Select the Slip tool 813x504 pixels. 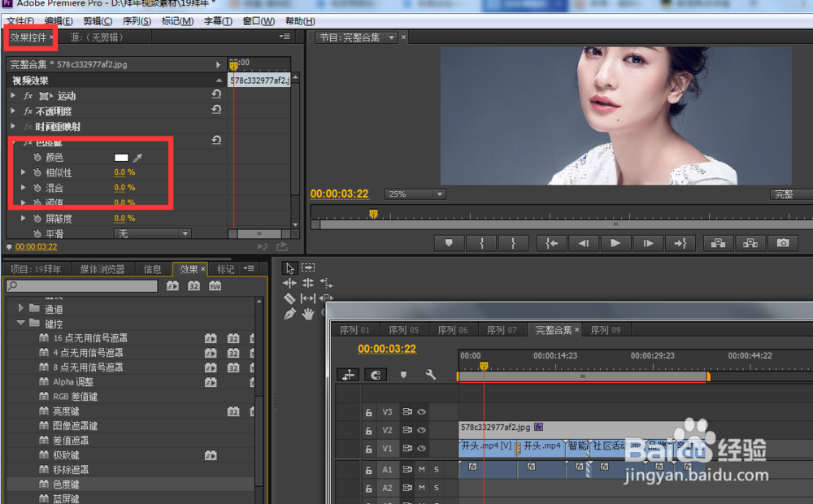coord(308,298)
